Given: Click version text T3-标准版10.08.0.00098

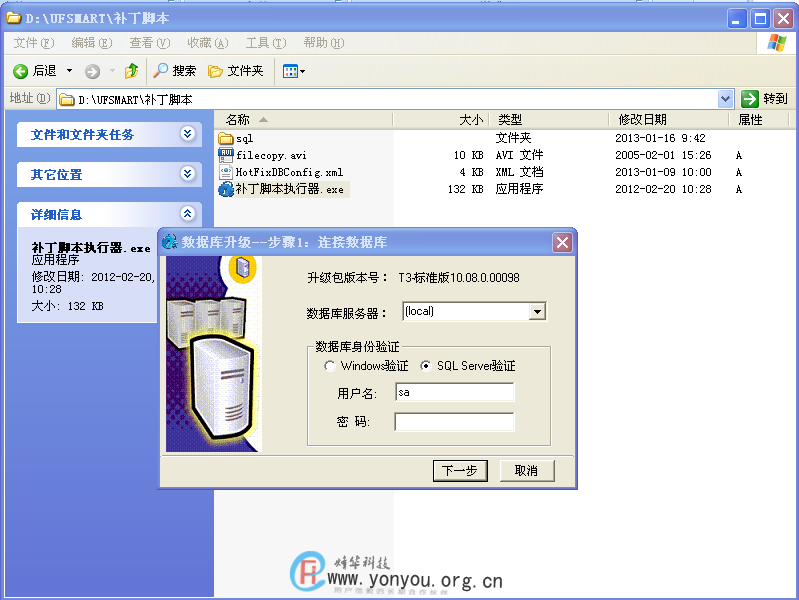Looking at the screenshot, I should [459, 278].
